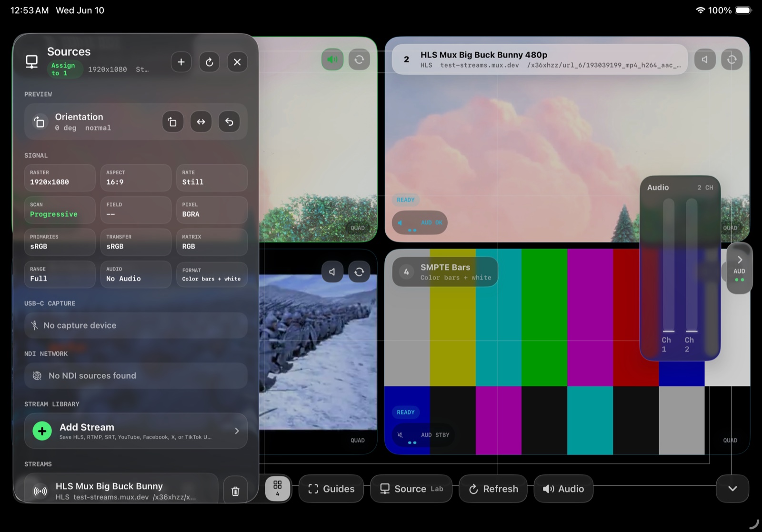762x532 pixels.
Task: Toggle the AUD OK pill on tile 2
Action: coord(420,222)
